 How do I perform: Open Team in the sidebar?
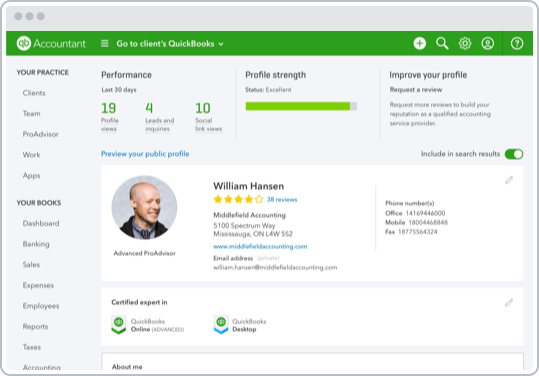tap(32, 113)
